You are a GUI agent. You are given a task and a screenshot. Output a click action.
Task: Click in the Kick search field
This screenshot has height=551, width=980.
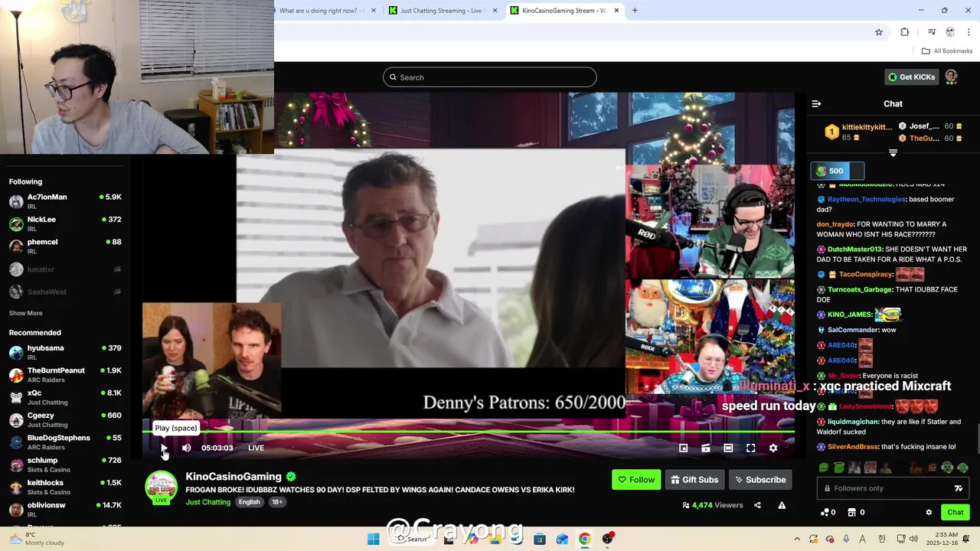coord(490,77)
